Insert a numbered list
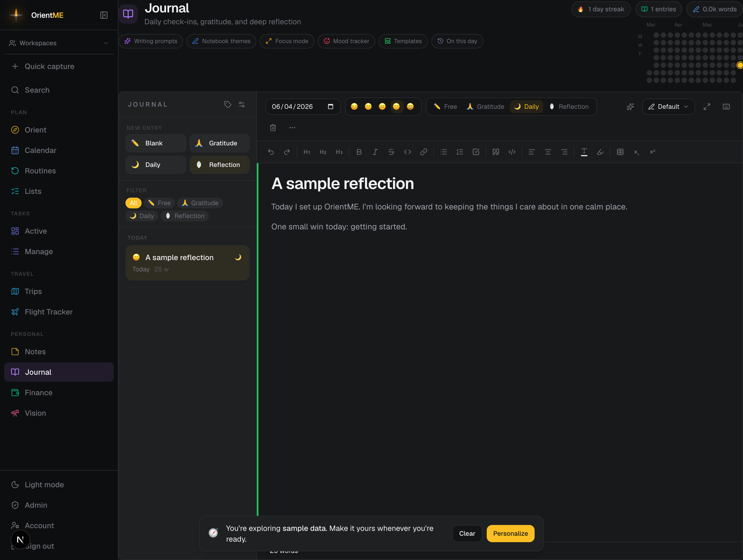Image resolution: width=743 pixels, height=560 pixels. click(x=460, y=152)
